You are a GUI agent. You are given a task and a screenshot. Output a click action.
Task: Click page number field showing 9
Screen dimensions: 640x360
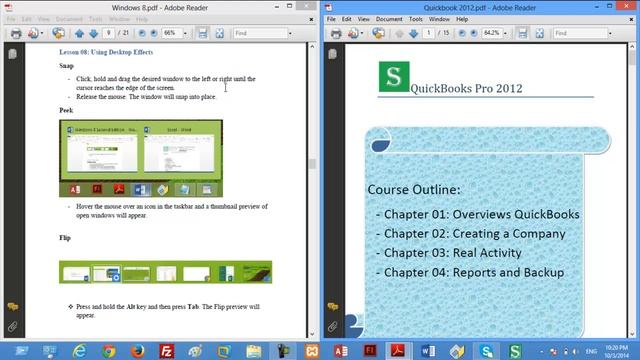[109, 33]
